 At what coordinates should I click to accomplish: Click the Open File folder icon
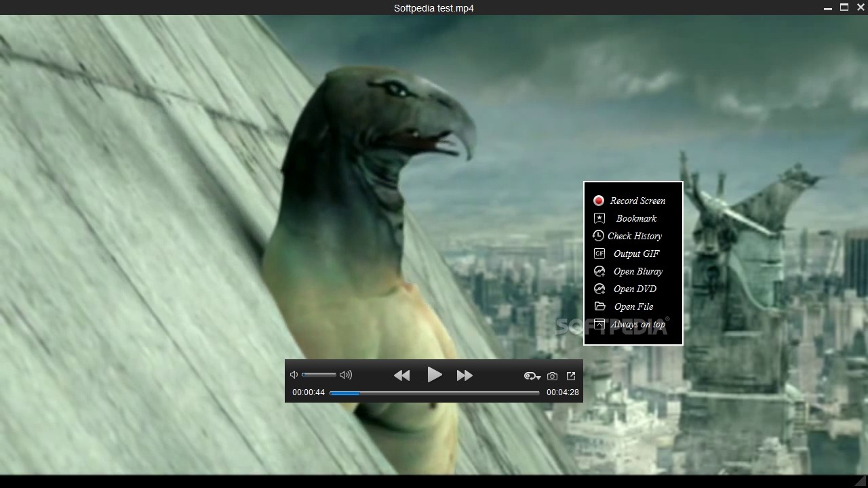pyautogui.click(x=599, y=306)
